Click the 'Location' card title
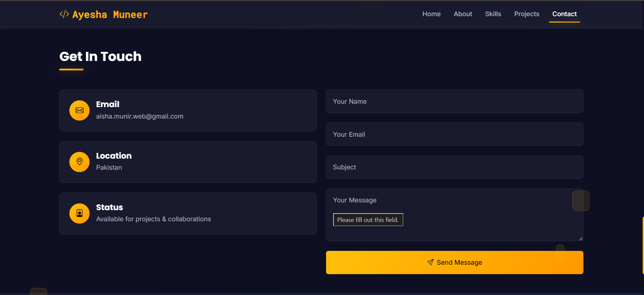 coord(114,156)
